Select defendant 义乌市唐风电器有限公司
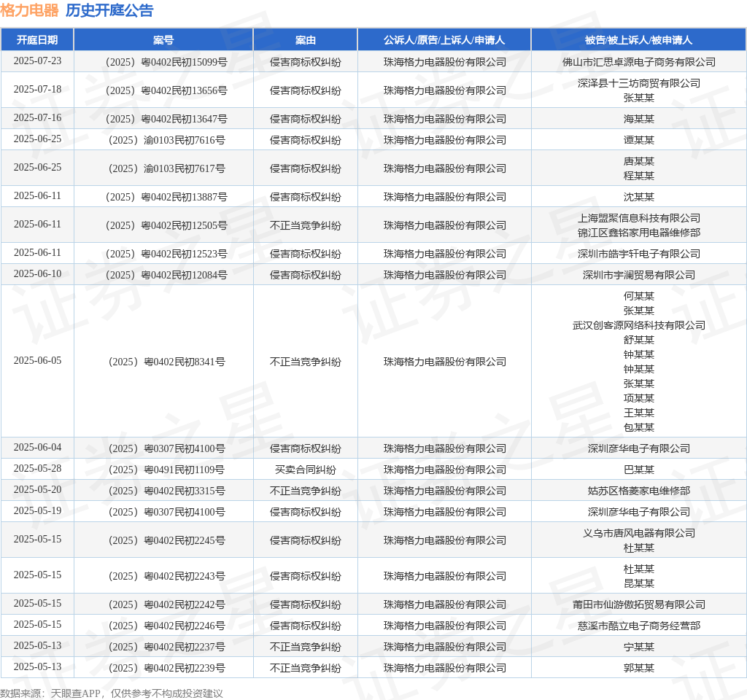This screenshot has height=700, width=747. (x=639, y=533)
